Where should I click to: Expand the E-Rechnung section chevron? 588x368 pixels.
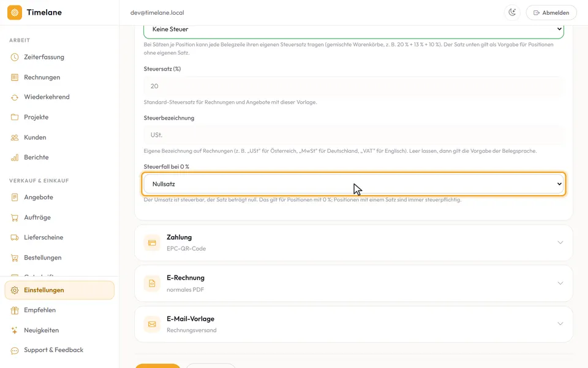point(560,283)
